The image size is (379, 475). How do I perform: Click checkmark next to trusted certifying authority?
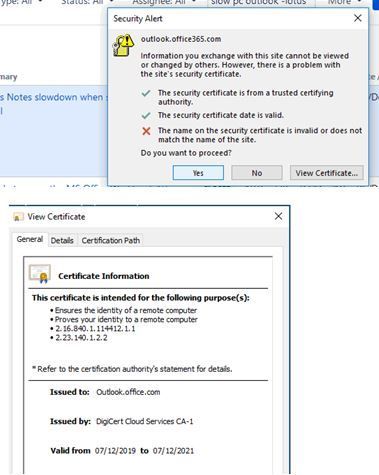point(146,93)
